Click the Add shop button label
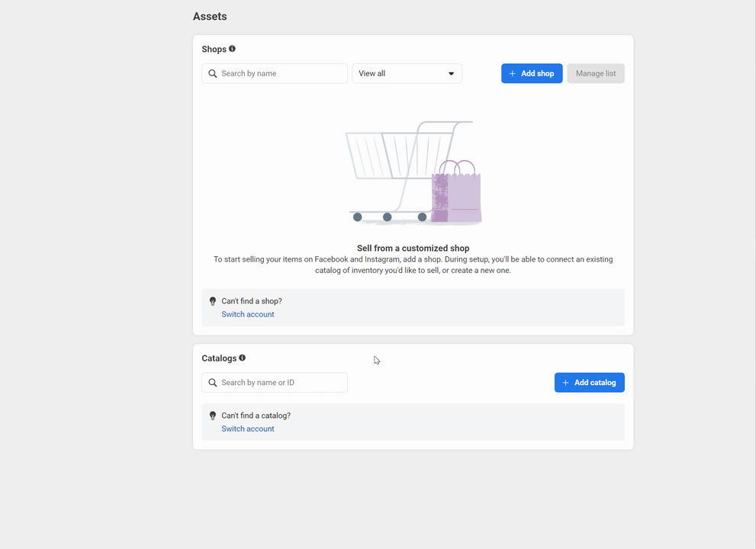 click(538, 74)
